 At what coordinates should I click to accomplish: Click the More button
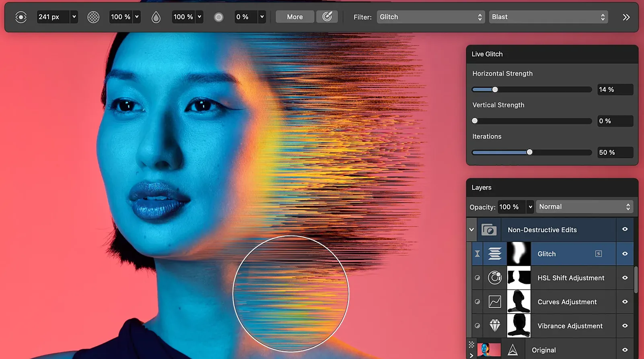click(x=294, y=17)
